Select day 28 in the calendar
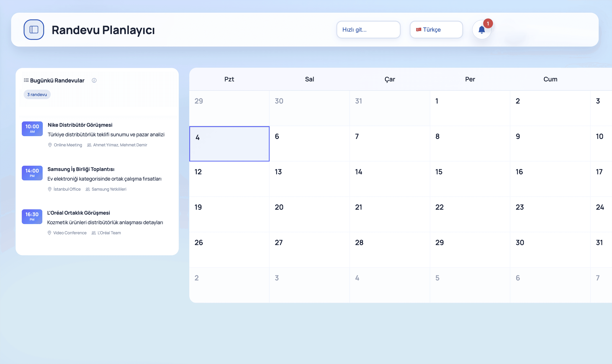This screenshot has height=364, width=612. (389, 249)
